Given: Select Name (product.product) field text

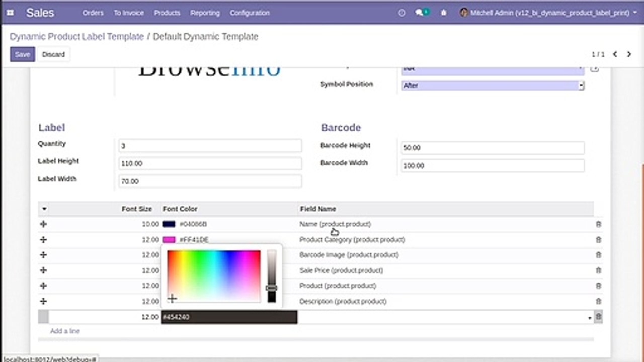Looking at the screenshot, I should point(335,224).
